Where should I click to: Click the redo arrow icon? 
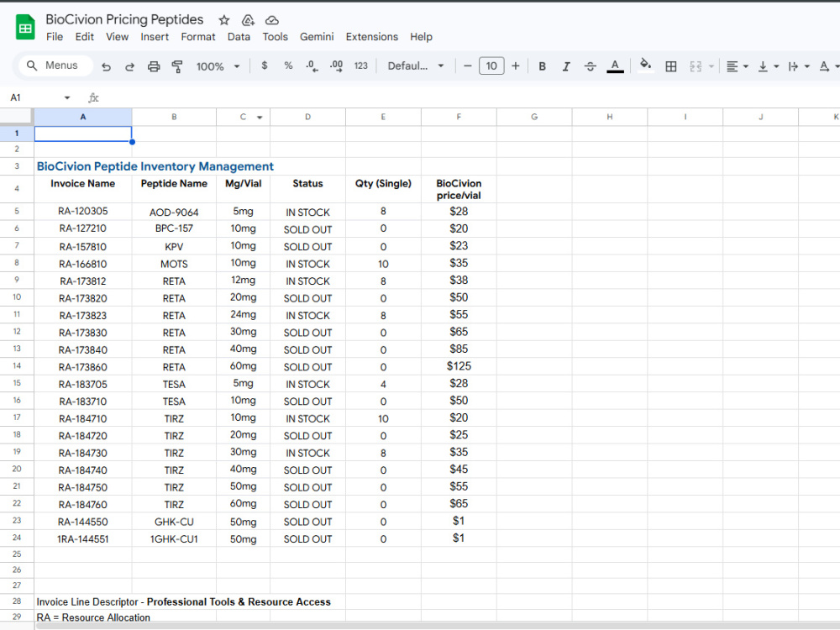pos(129,66)
